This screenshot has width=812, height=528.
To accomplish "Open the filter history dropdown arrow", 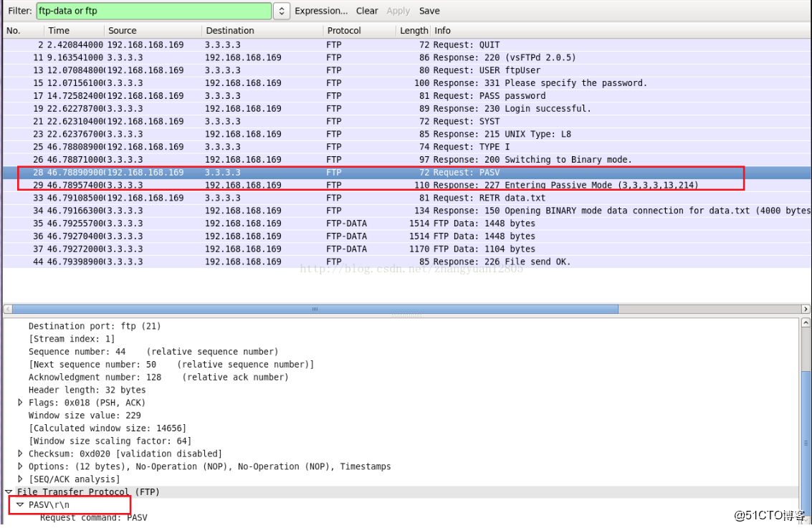I will pos(281,11).
